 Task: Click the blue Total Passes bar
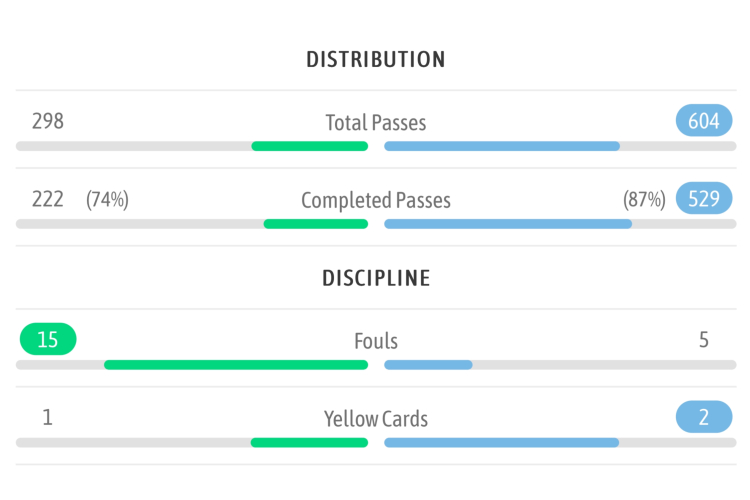pyautogui.click(x=502, y=146)
